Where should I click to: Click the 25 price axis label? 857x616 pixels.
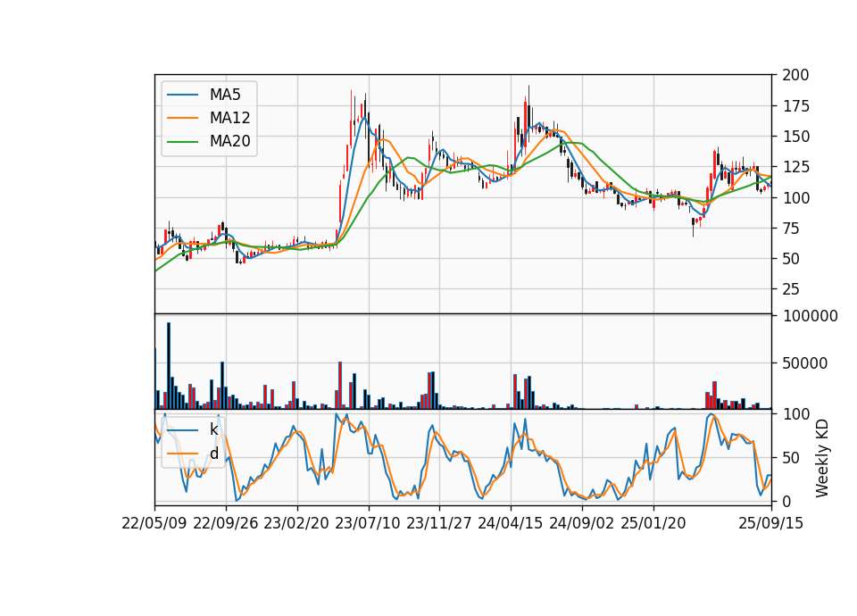[792, 289]
